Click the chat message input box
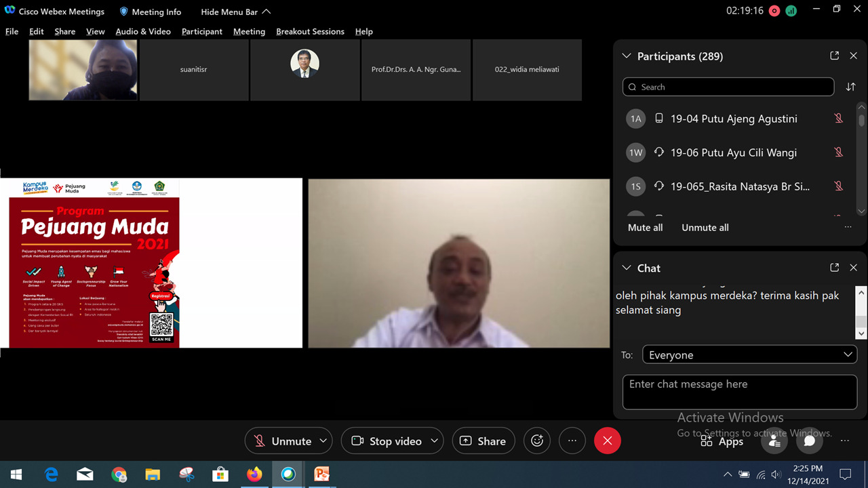Image resolution: width=868 pixels, height=488 pixels. point(740,392)
